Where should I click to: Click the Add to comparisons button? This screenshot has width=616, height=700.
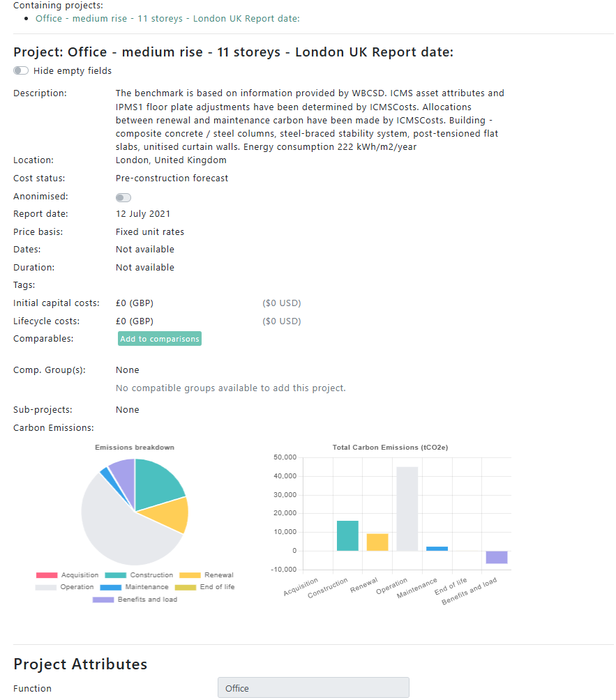point(160,339)
